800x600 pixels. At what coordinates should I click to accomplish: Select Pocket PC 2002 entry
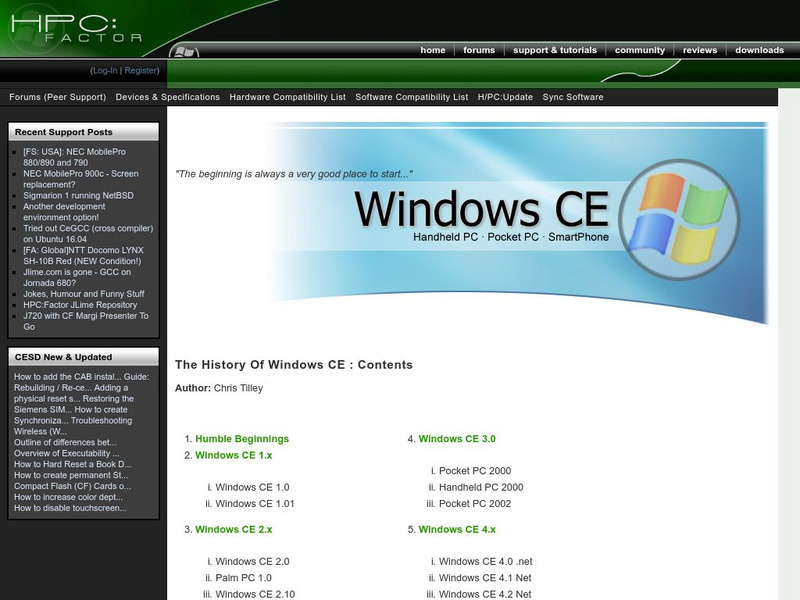tap(475, 504)
